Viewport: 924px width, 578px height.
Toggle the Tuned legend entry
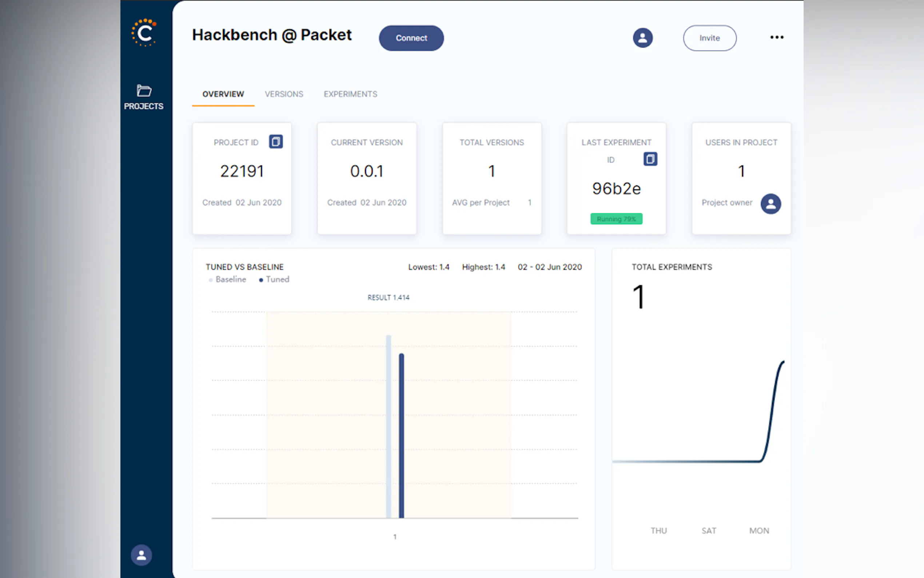point(274,280)
